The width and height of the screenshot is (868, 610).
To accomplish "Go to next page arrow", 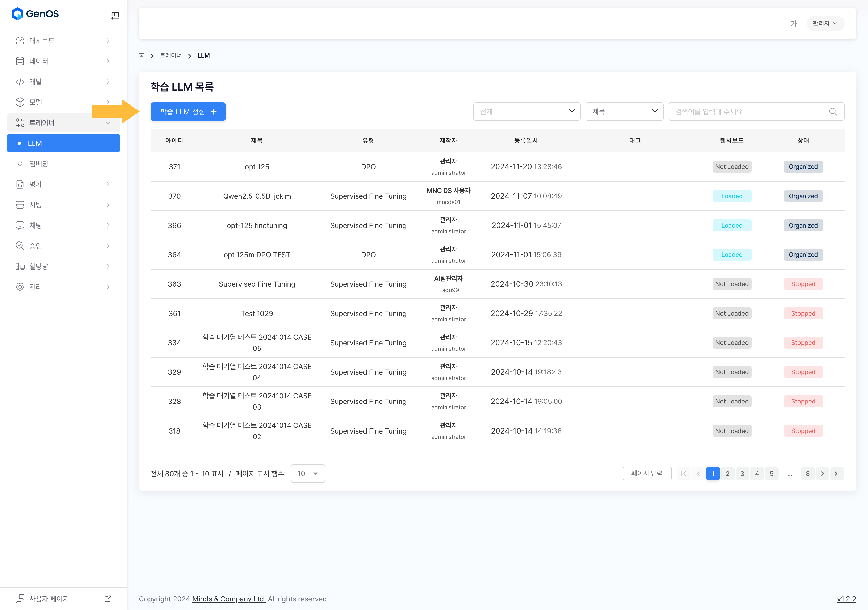I will [x=822, y=473].
